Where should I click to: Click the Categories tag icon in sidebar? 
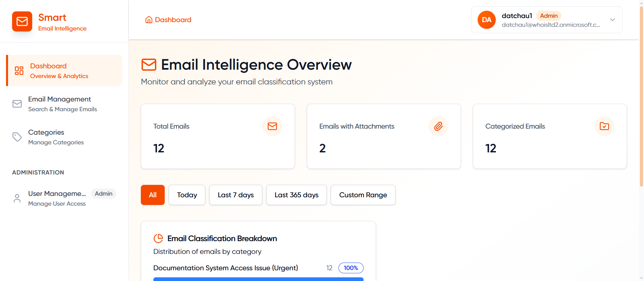(17, 137)
